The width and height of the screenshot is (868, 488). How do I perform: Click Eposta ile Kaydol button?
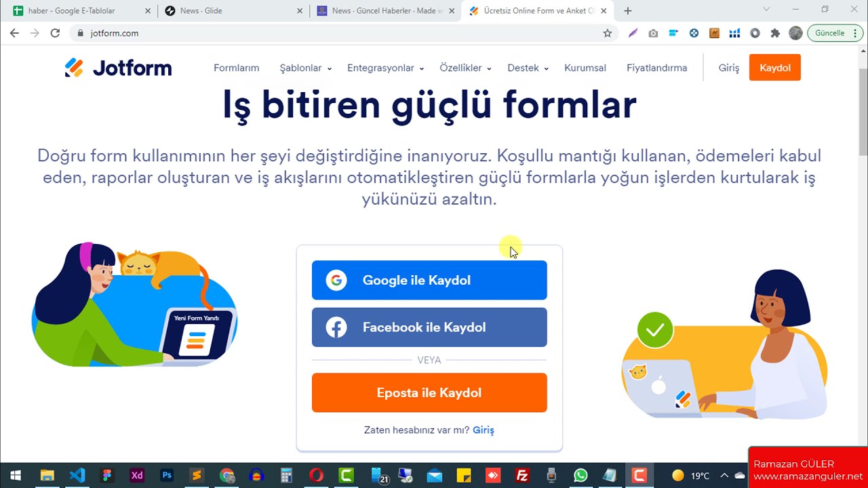tap(429, 392)
